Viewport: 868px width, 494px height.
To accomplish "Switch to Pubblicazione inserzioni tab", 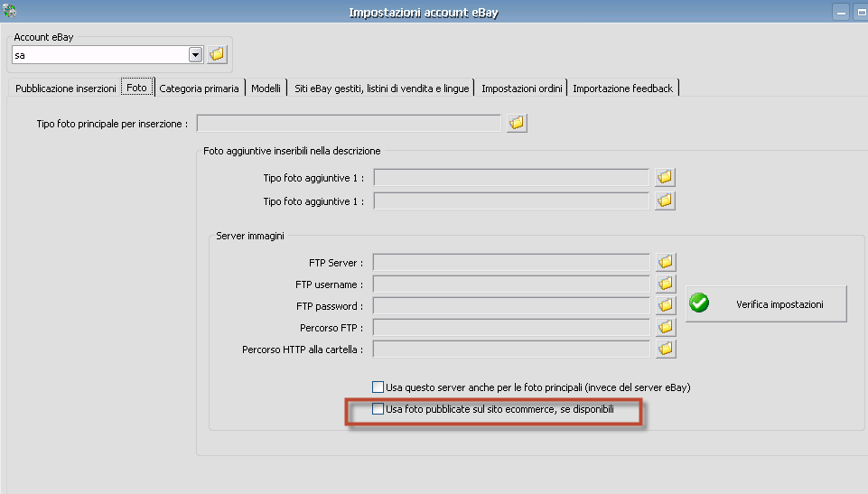I will pos(65,89).
